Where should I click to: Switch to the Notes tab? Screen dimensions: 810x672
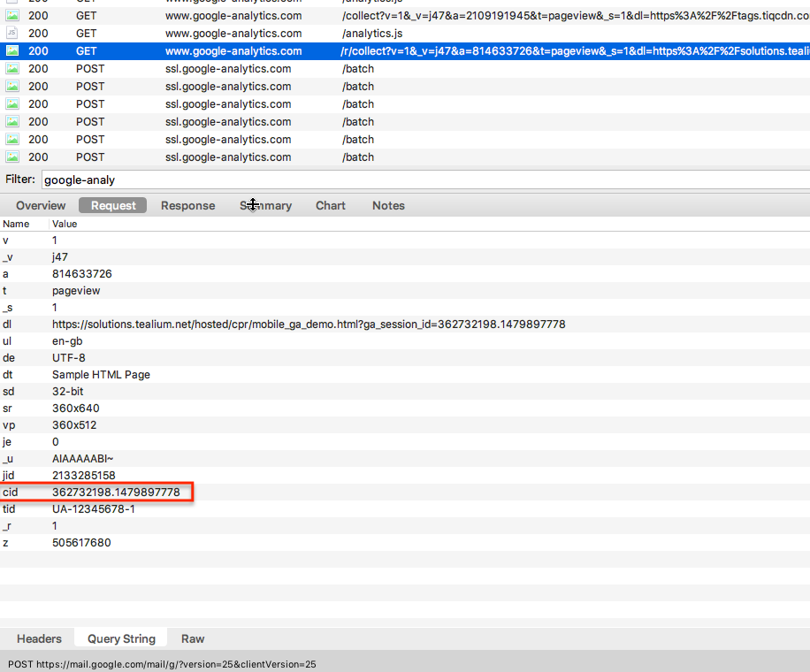(x=388, y=205)
